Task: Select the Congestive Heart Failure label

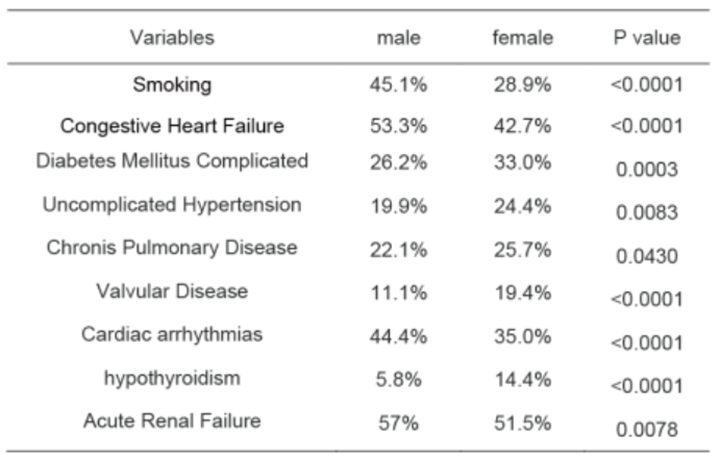Action: point(172,126)
